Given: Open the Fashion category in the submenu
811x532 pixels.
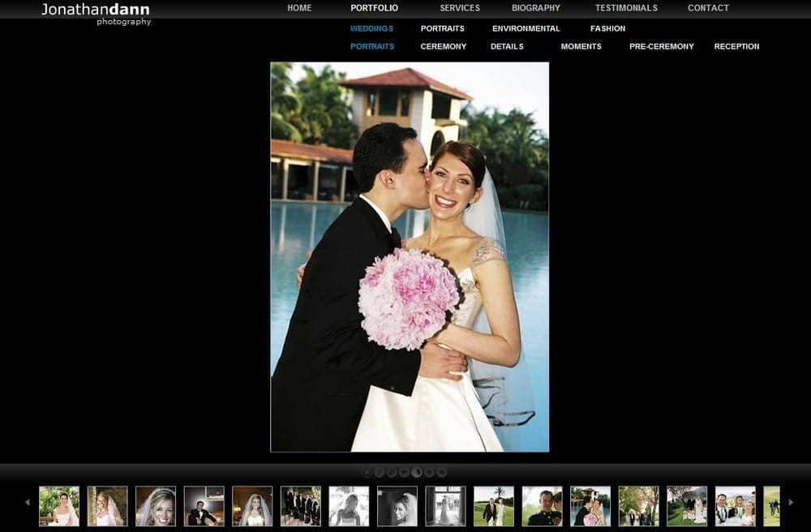Looking at the screenshot, I should click(x=607, y=28).
